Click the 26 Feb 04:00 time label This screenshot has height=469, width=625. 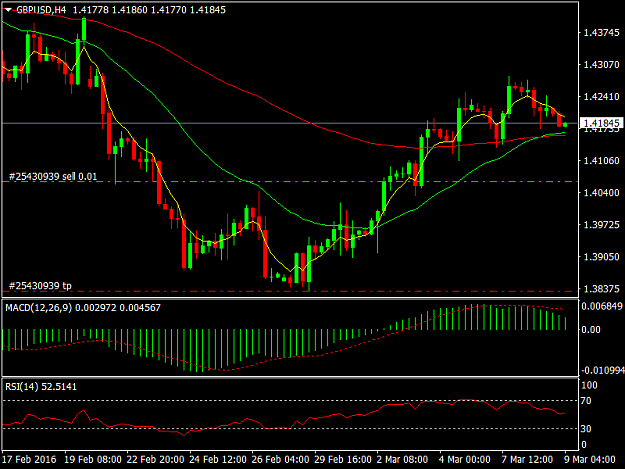[x=280, y=459]
